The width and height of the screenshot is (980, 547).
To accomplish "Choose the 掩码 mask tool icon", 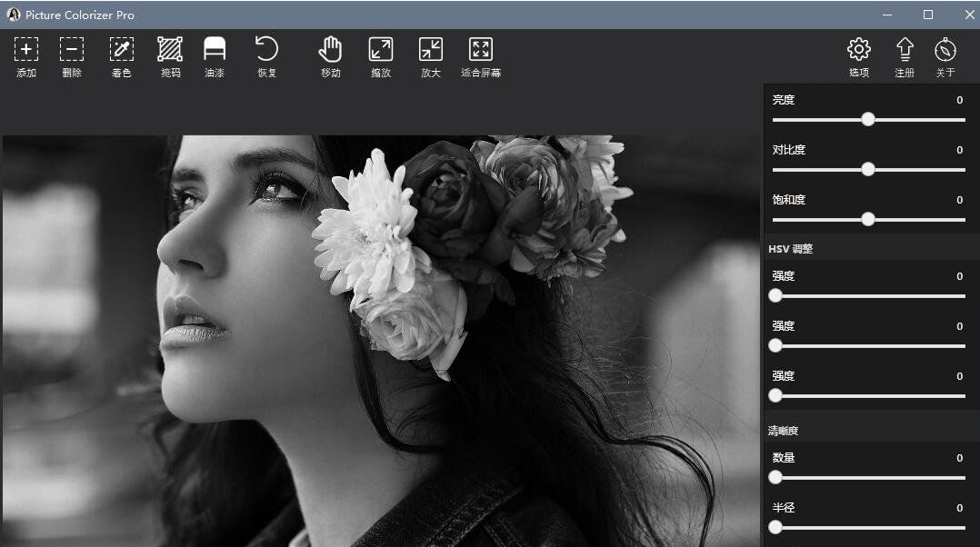I will tap(170, 49).
